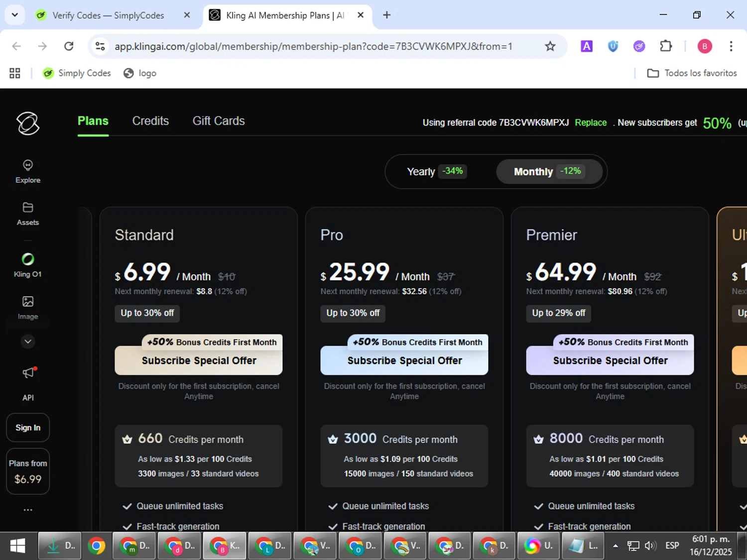Switch the ESP input language

pyautogui.click(x=672, y=546)
